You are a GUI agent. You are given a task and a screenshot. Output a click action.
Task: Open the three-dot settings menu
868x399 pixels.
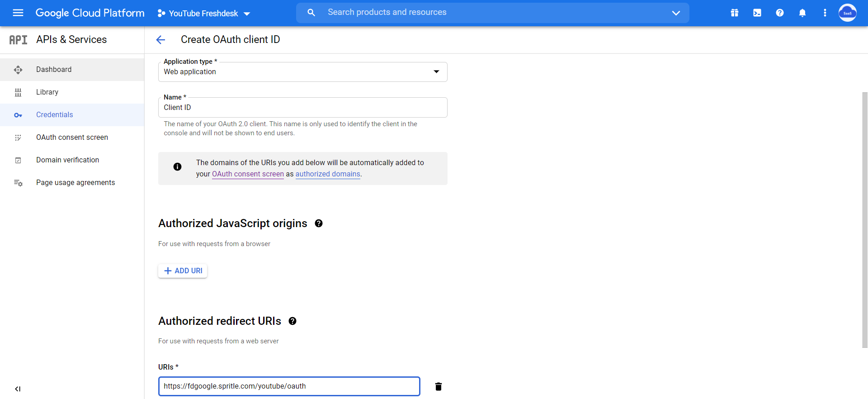coord(825,13)
